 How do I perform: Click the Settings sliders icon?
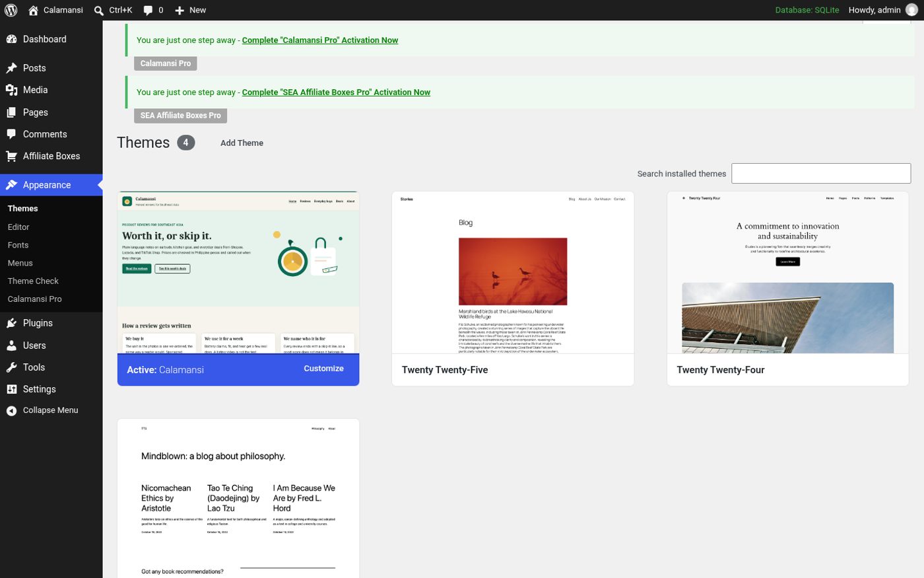[x=11, y=389]
